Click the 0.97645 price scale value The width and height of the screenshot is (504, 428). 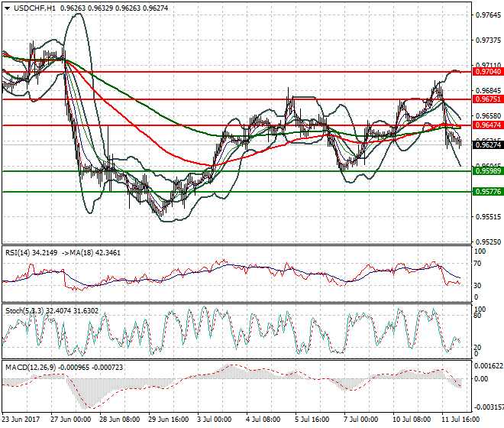[x=488, y=15]
